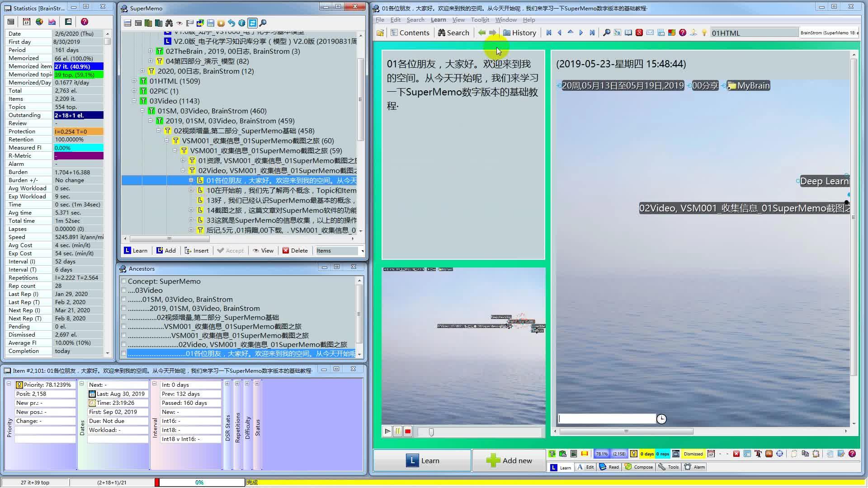Viewport: 868px width, 488px height.
Task: Click the magnifier search icon on the main toolbar
Action: pos(607,33)
